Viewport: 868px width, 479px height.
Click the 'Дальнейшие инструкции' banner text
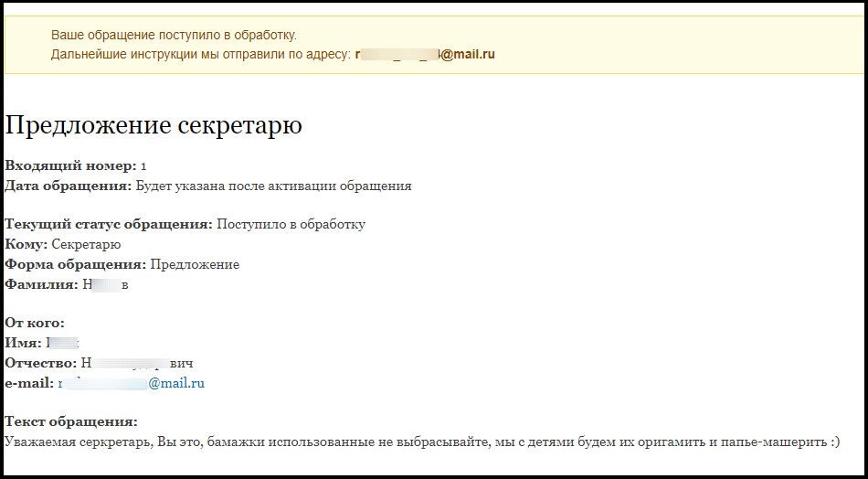coord(200,55)
